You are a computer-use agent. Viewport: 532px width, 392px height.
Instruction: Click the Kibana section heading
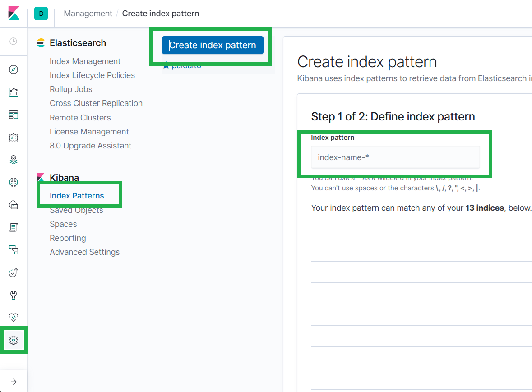pos(64,178)
